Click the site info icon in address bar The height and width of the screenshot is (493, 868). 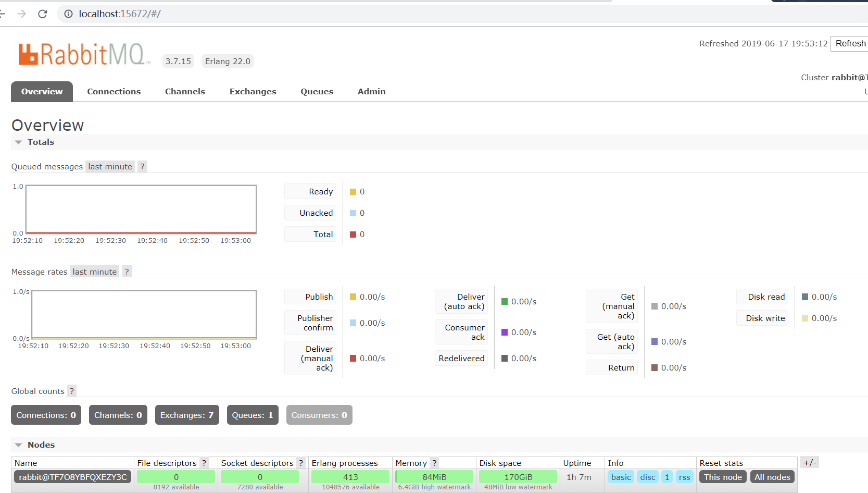(x=68, y=14)
